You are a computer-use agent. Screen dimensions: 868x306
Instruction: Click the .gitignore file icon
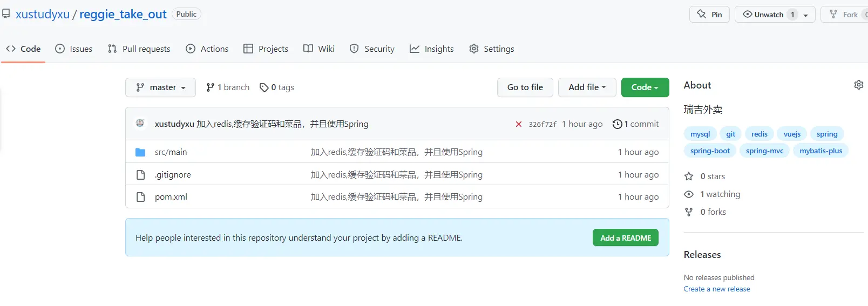(x=140, y=175)
